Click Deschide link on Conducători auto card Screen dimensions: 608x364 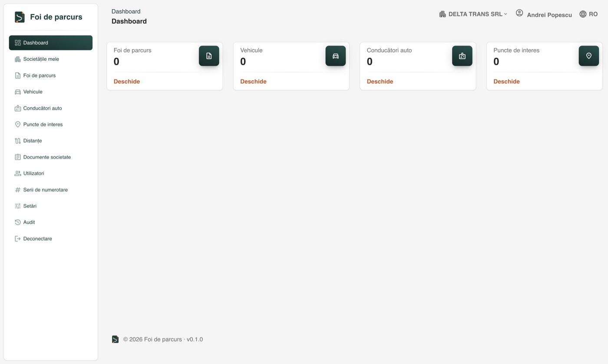[x=380, y=82]
